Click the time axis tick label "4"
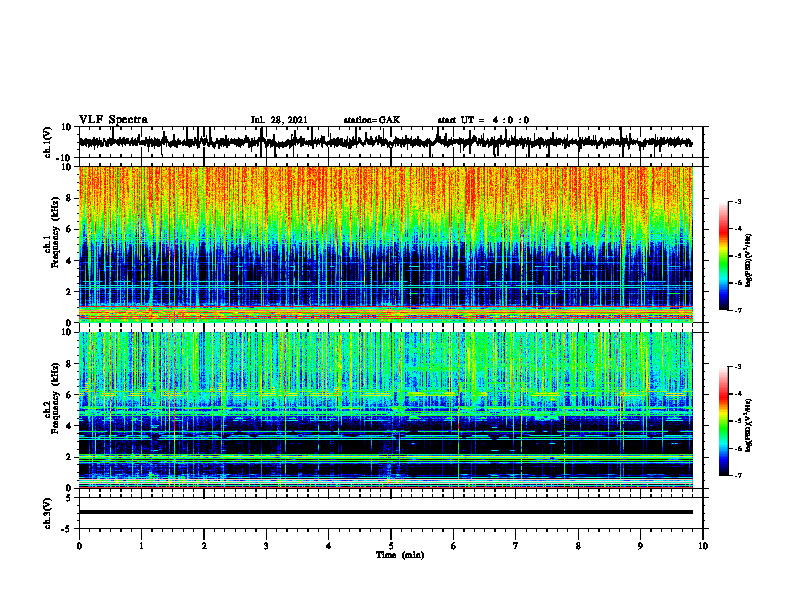The image size is (792, 612). pyautogui.click(x=329, y=546)
